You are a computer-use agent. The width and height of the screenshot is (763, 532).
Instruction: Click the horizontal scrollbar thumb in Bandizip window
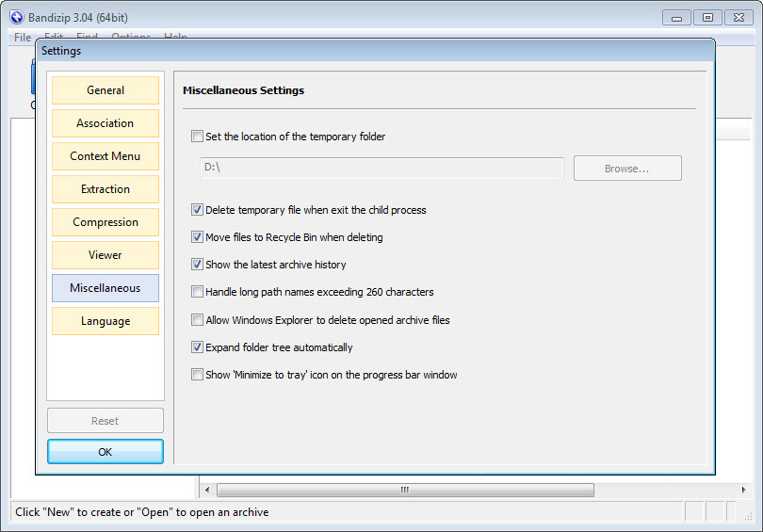click(405, 490)
